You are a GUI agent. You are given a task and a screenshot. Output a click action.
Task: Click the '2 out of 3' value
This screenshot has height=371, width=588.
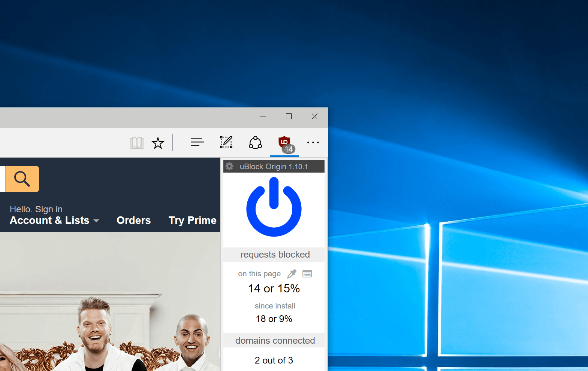tap(274, 360)
